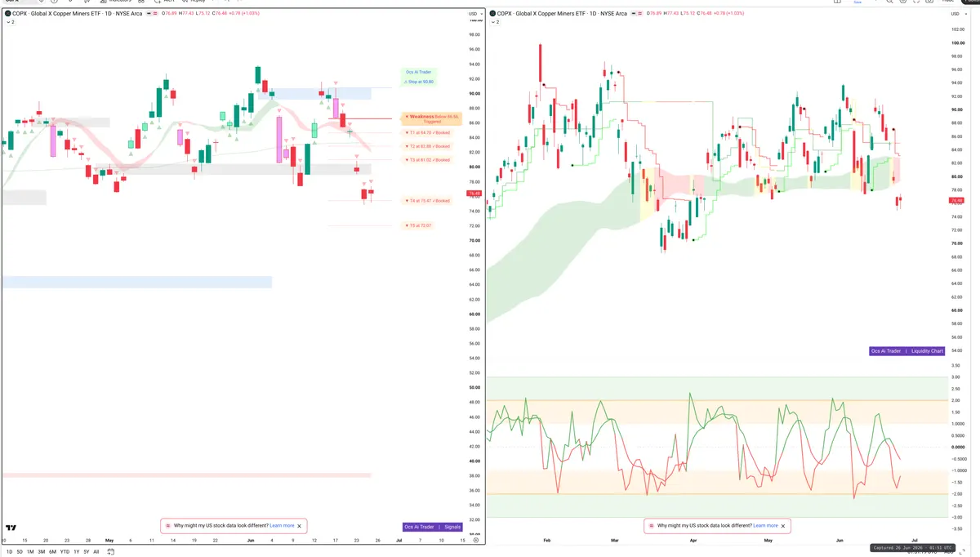Expand the indicator legend on right chart

[495, 22]
